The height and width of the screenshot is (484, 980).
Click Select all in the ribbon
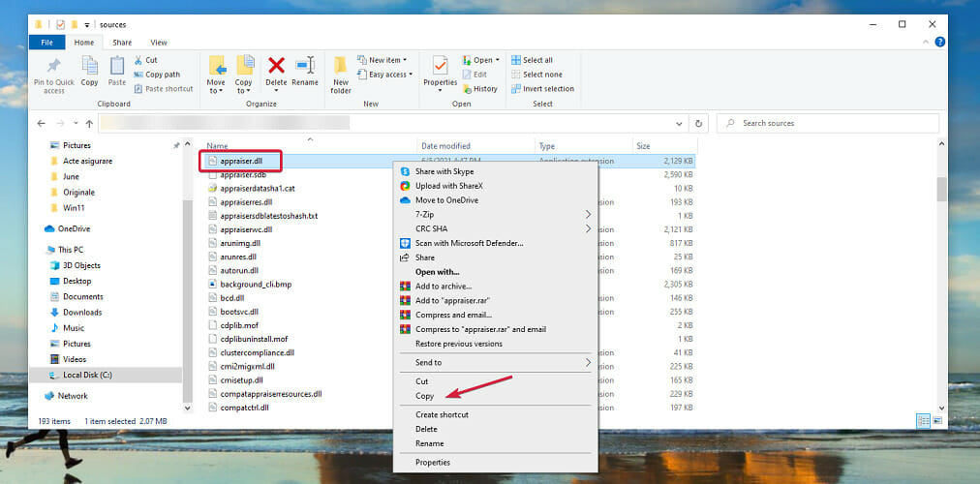(x=532, y=60)
